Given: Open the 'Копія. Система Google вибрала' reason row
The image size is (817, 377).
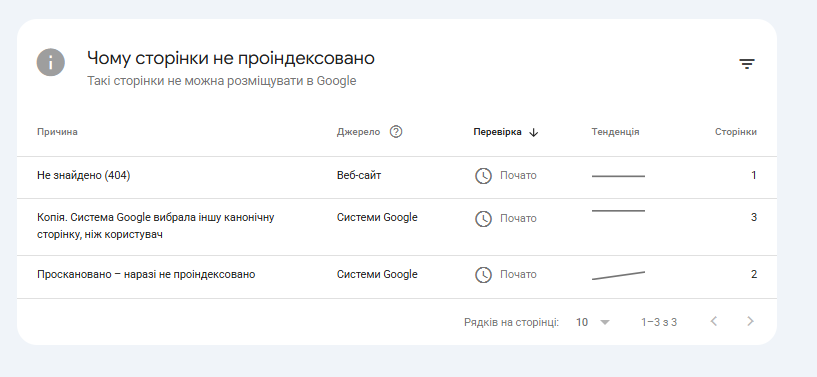Looking at the screenshot, I should tap(397, 227).
